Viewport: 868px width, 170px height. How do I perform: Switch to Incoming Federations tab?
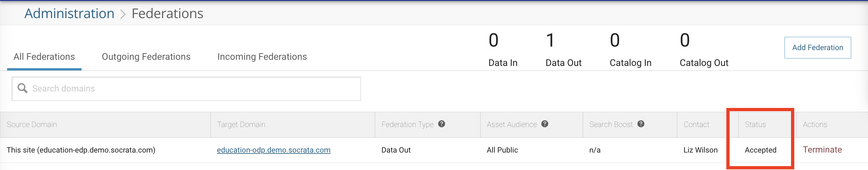[x=262, y=57]
